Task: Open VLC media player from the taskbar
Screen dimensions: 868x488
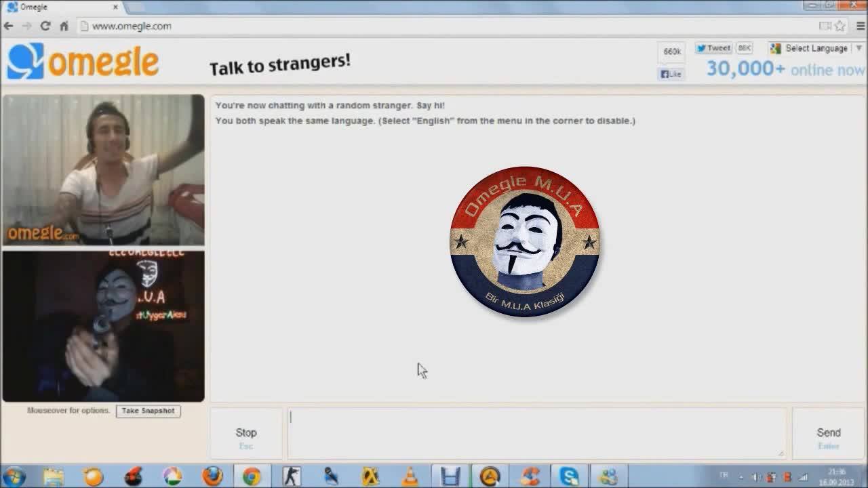Action: [410, 476]
